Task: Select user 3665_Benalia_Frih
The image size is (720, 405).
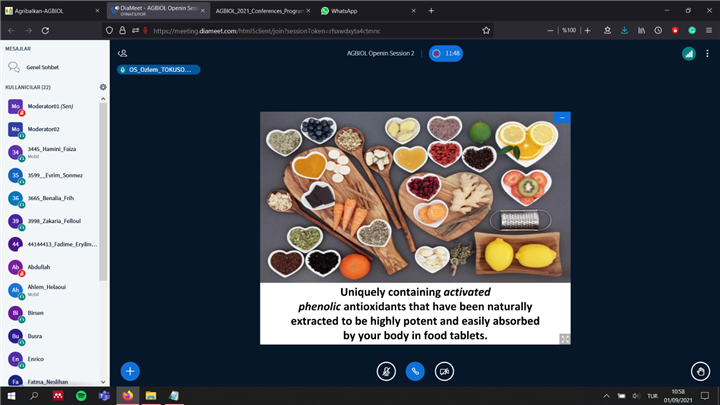Action: [52, 198]
